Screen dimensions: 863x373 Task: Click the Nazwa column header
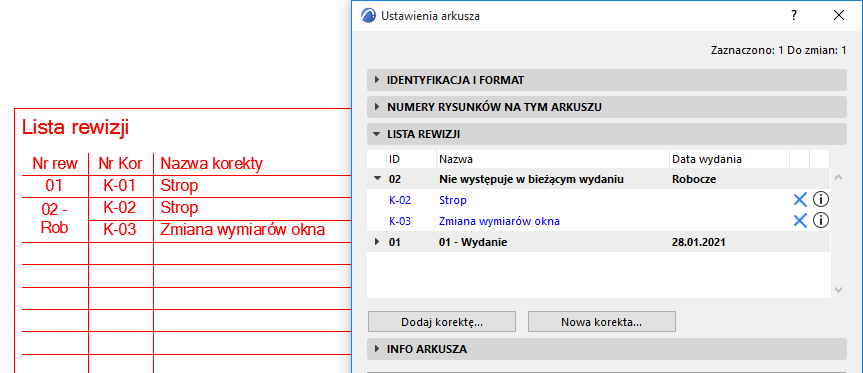553,159
